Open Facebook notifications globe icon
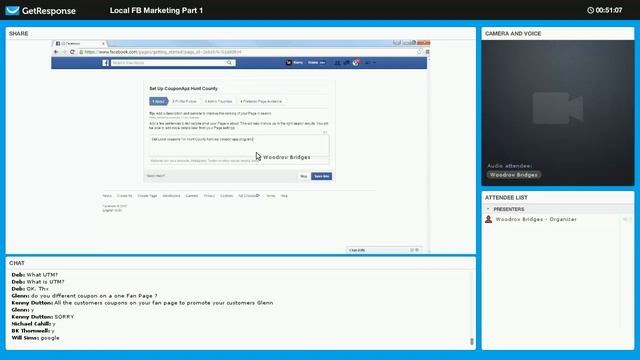The width and height of the screenshot is (640, 360). click(356, 62)
